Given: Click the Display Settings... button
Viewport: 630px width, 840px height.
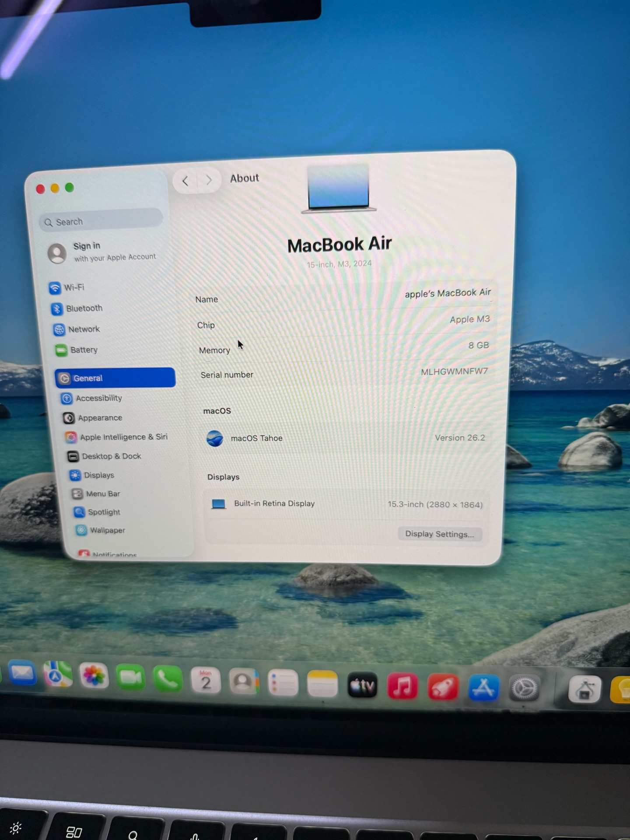Looking at the screenshot, I should click(x=439, y=534).
